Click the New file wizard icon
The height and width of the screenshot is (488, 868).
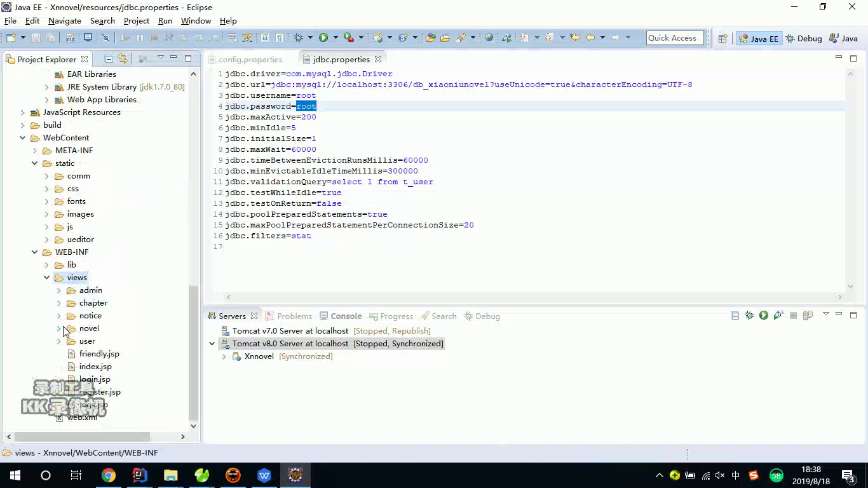pos(10,38)
